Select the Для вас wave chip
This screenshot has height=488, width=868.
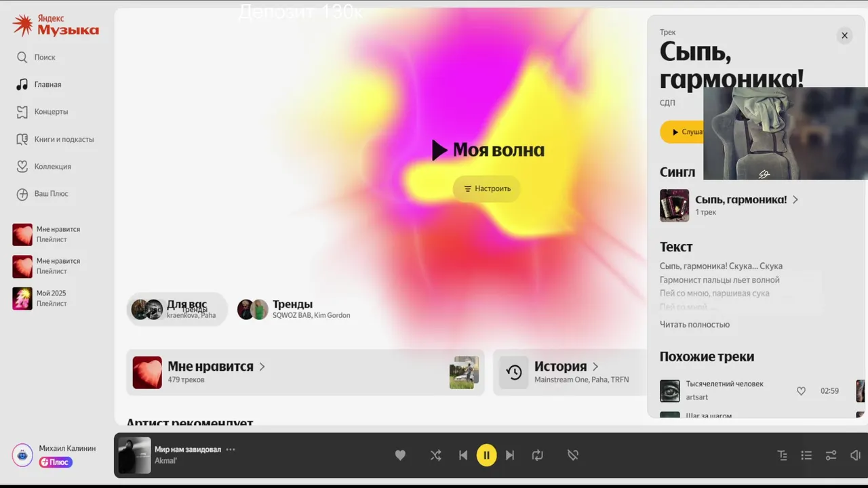(x=177, y=309)
